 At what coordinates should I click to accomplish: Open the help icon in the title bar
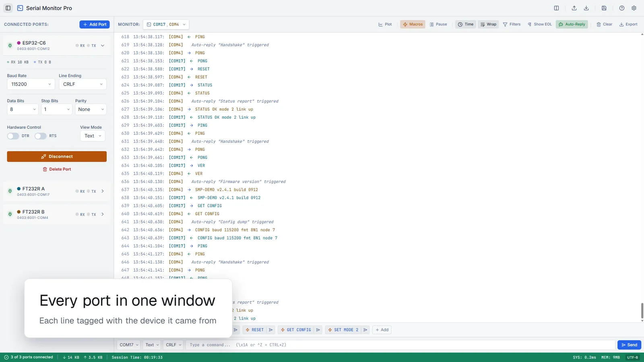coord(622,8)
